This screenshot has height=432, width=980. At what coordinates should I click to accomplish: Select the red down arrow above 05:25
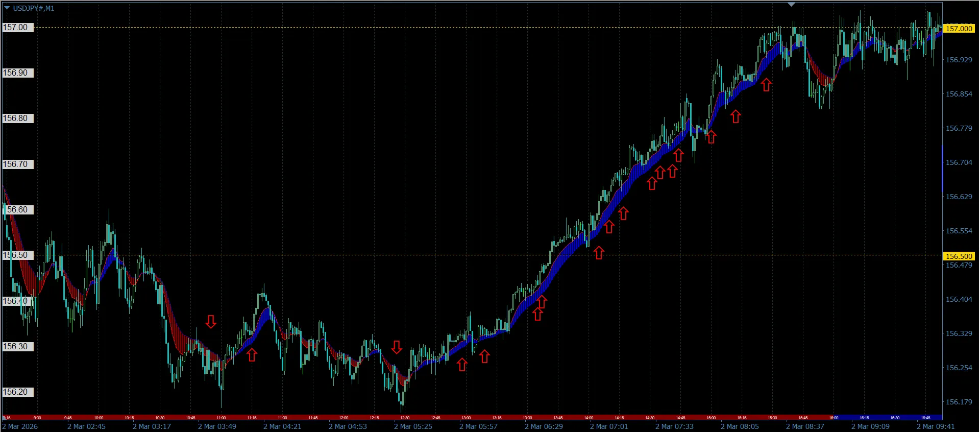(397, 347)
